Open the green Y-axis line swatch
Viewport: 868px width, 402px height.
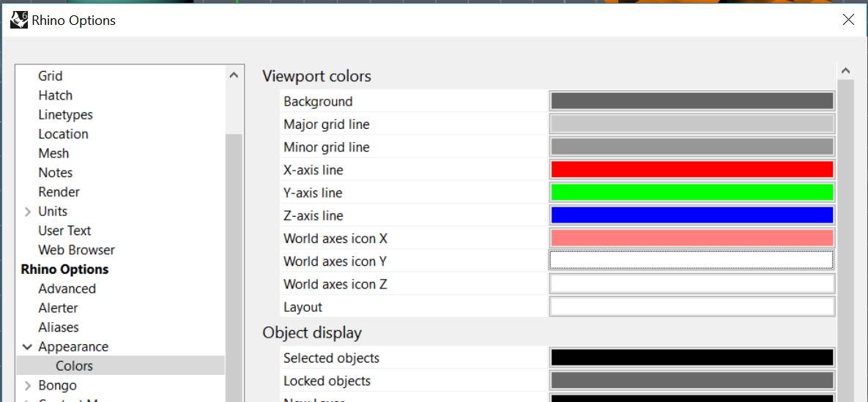tap(692, 192)
